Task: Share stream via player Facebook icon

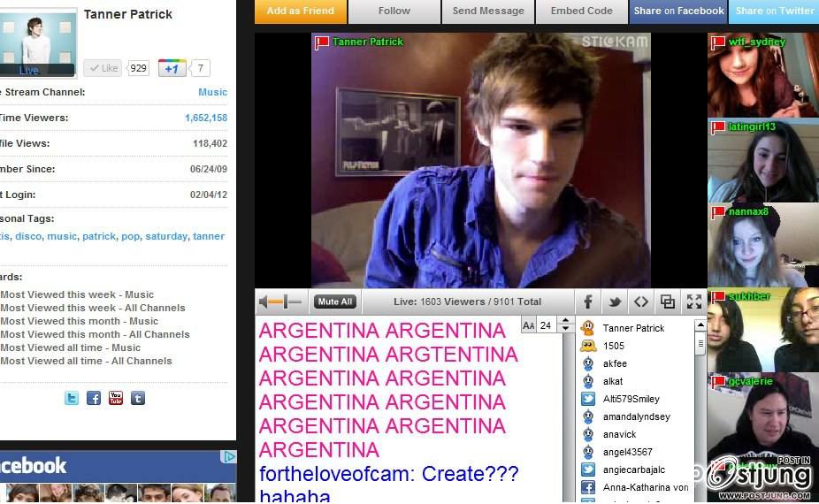Action: tap(587, 302)
